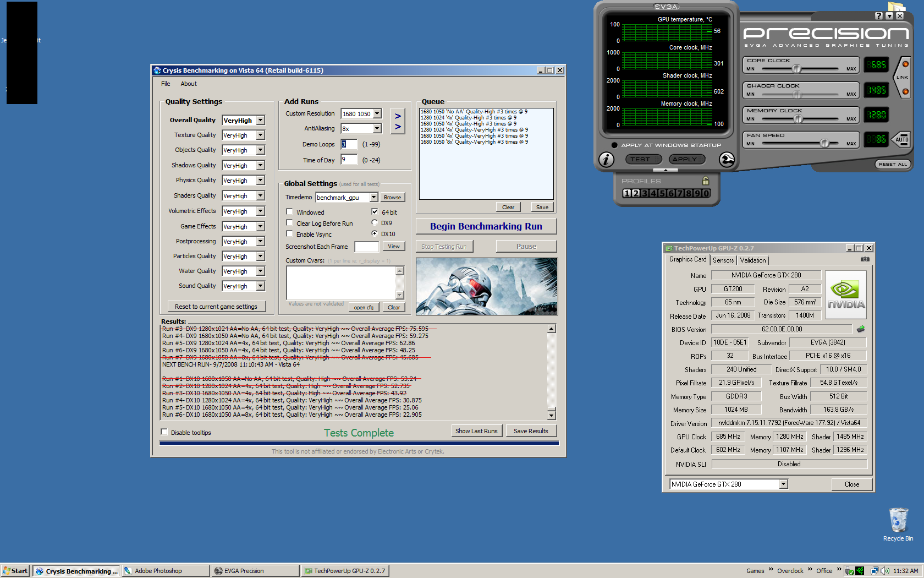Toggle fan speed AUTO mode
This screenshot has height=578, width=924.
[902, 139]
